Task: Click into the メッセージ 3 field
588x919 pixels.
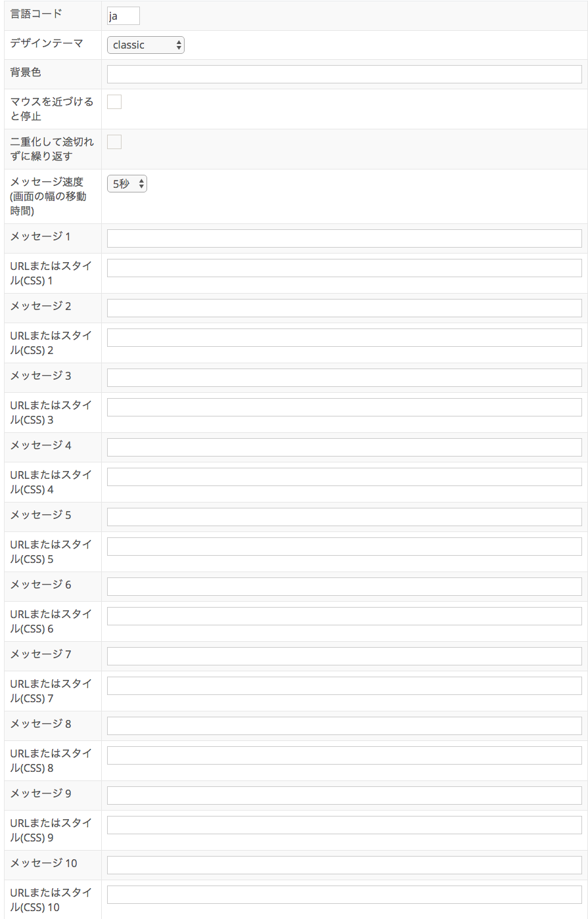Action: click(344, 378)
